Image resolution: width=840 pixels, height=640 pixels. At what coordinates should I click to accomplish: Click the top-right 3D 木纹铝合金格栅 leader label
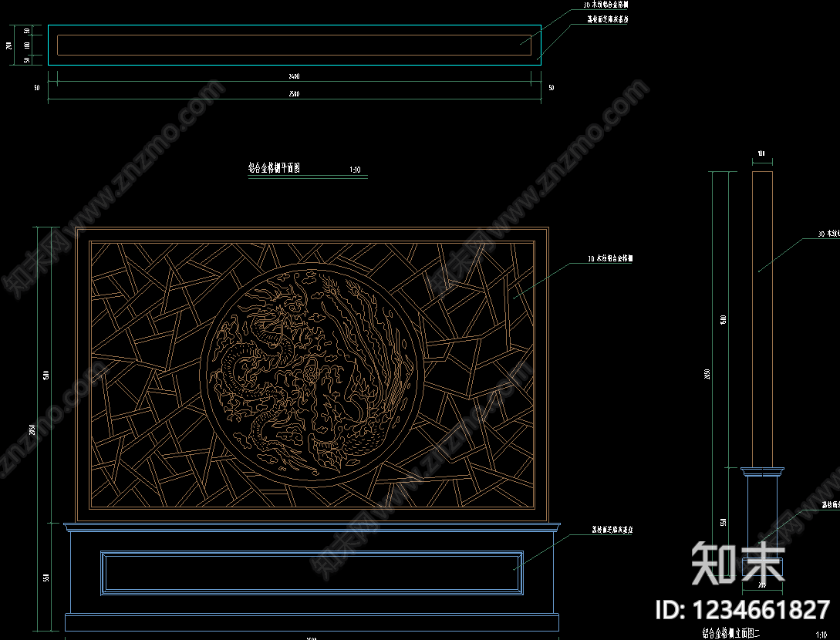click(606, 5)
